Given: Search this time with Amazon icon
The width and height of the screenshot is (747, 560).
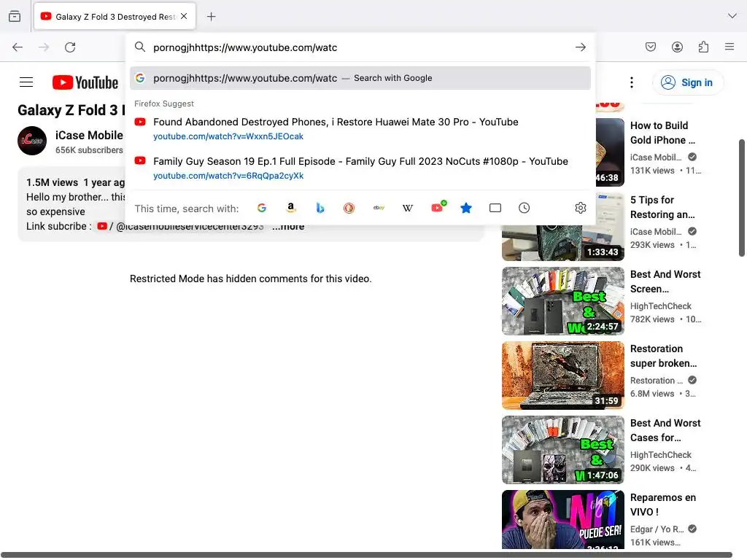Looking at the screenshot, I should click(290, 208).
